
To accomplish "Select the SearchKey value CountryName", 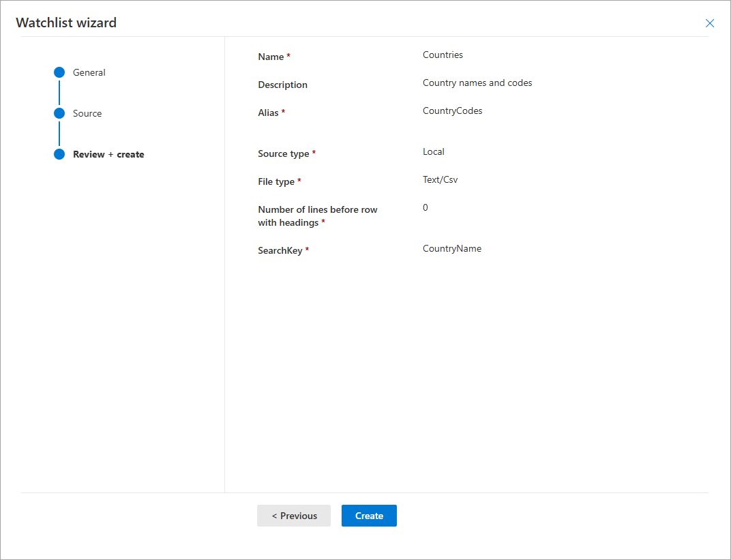I will [x=451, y=248].
